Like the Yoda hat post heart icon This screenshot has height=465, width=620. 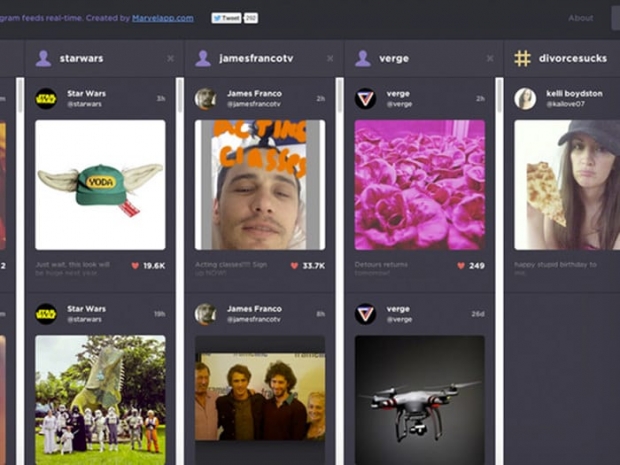click(135, 266)
